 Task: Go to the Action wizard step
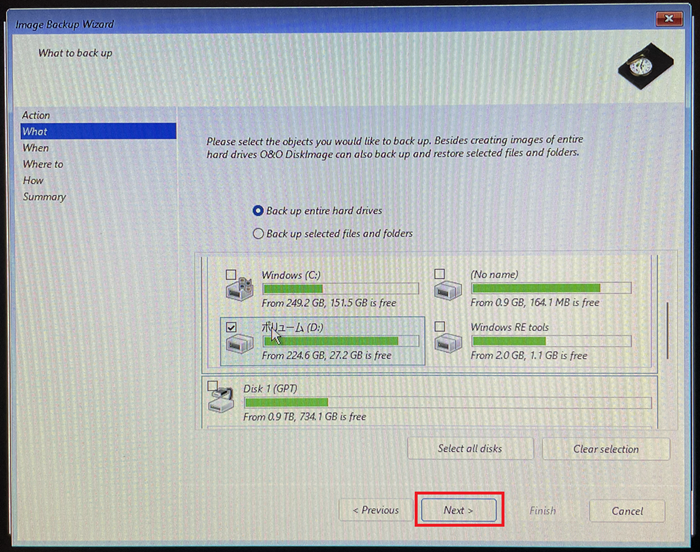pyautogui.click(x=36, y=115)
